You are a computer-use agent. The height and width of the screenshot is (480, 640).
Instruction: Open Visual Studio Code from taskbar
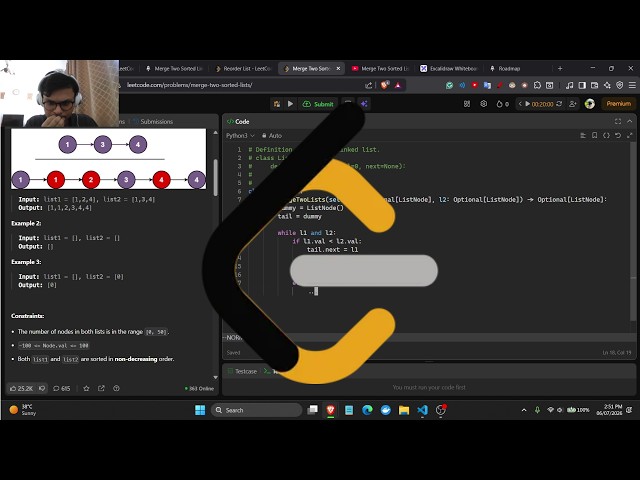click(422, 410)
